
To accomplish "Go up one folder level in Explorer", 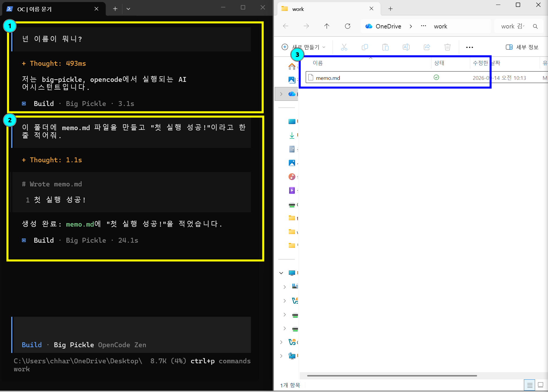I will (x=327, y=26).
